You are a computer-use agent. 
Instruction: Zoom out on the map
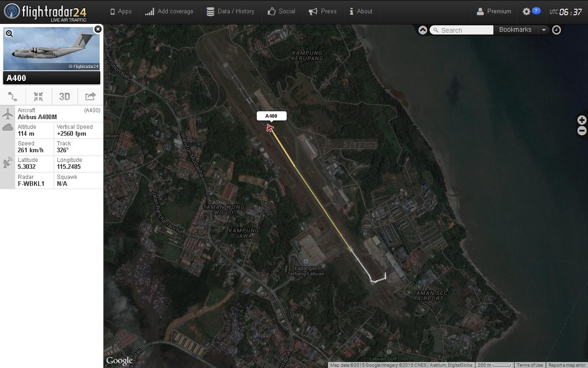[582, 131]
